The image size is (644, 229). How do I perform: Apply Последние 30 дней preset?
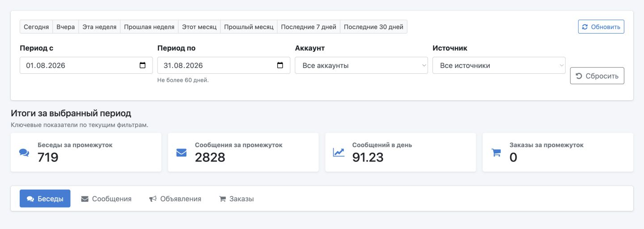click(x=373, y=27)
